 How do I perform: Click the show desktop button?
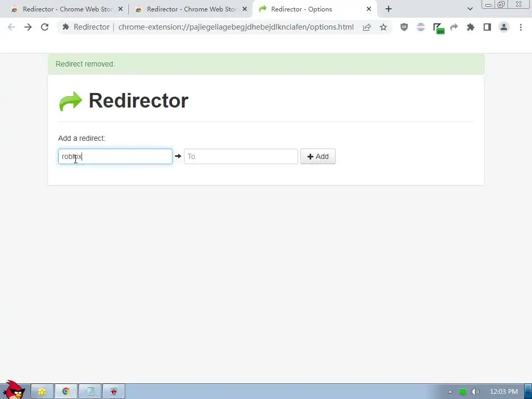(x=528, y=392)
